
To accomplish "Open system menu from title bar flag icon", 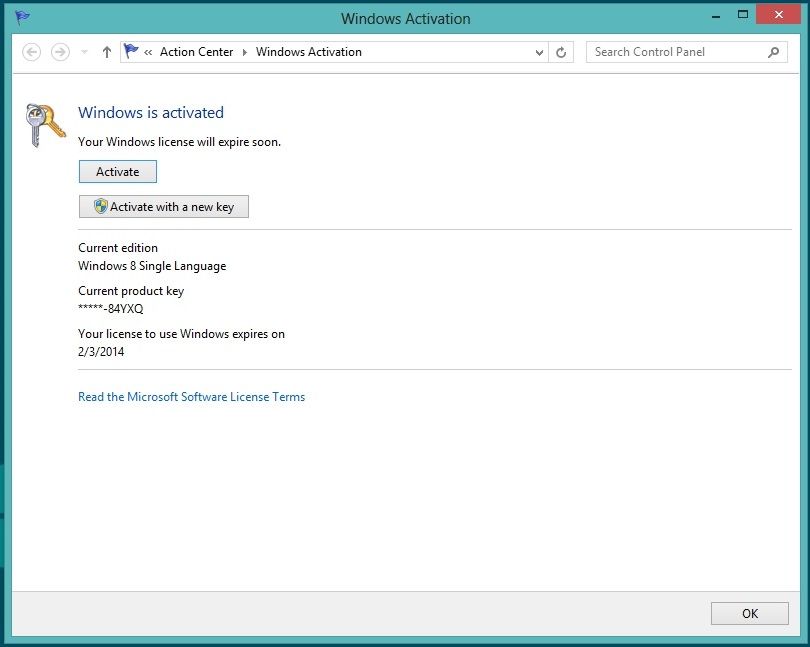I will point(22,18).
